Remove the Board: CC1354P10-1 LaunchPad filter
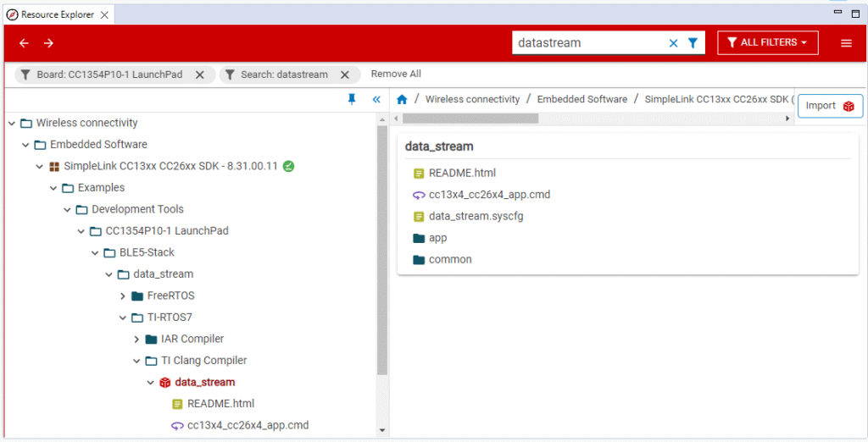The width and height of the screenshot is (868, 442). (x=200, y=75)
